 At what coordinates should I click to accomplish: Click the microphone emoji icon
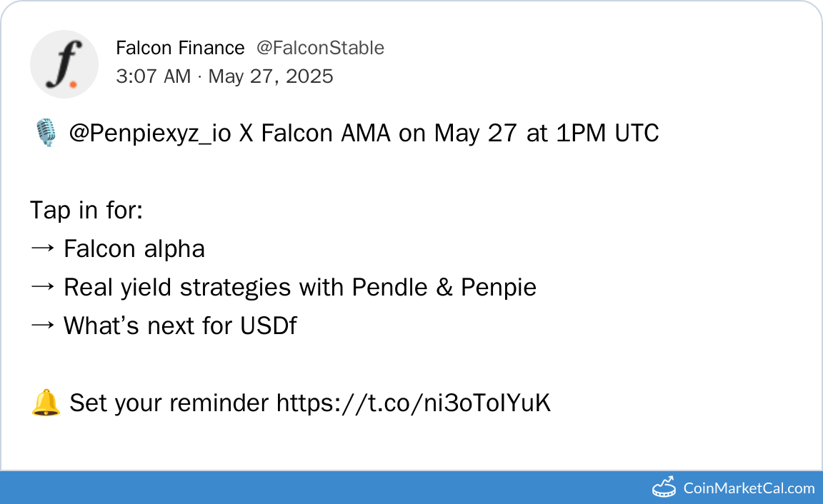[x=45, y=133]
